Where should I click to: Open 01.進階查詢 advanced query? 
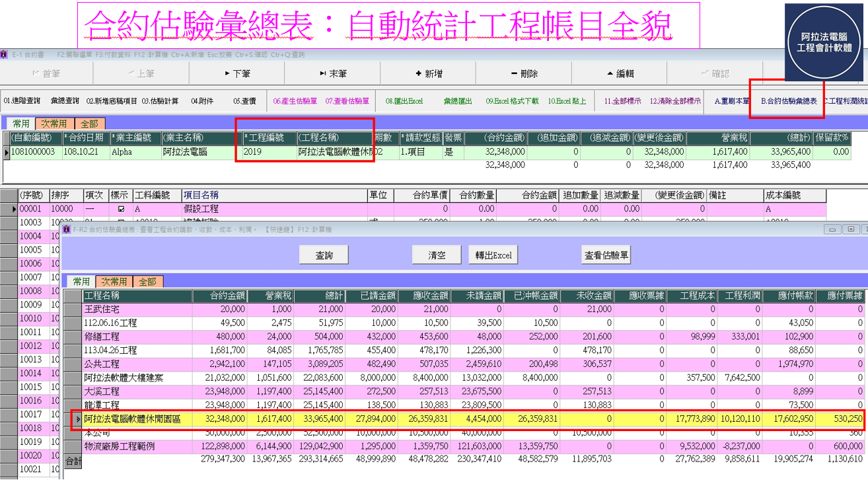pyautogui.click(x=22, y=101)
